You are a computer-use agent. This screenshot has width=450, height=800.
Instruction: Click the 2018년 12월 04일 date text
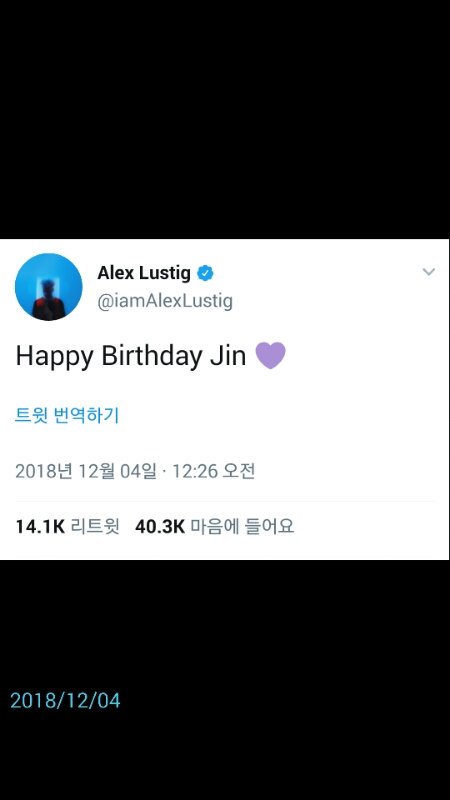tap(86, 471)
